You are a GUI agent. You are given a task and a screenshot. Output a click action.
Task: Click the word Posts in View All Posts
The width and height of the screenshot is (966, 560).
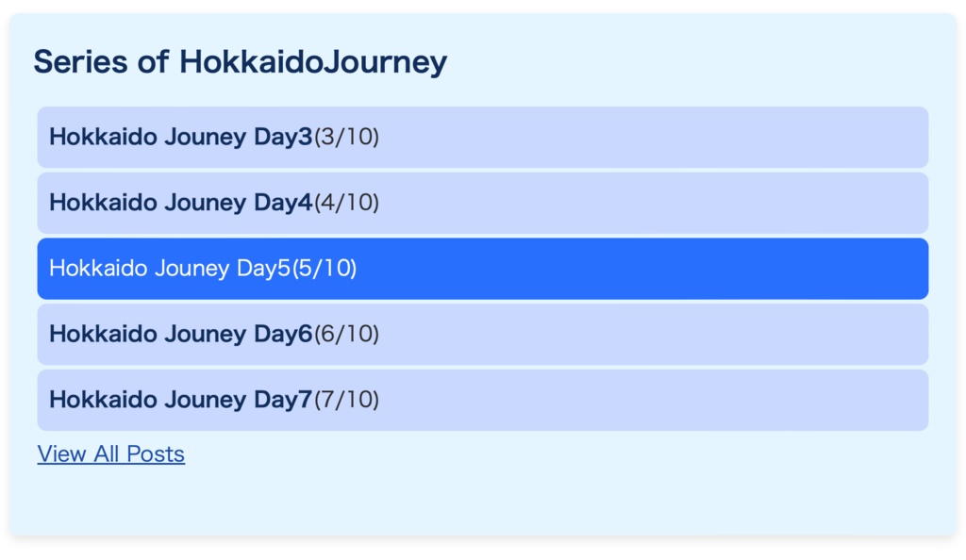(x=156, y=454)
